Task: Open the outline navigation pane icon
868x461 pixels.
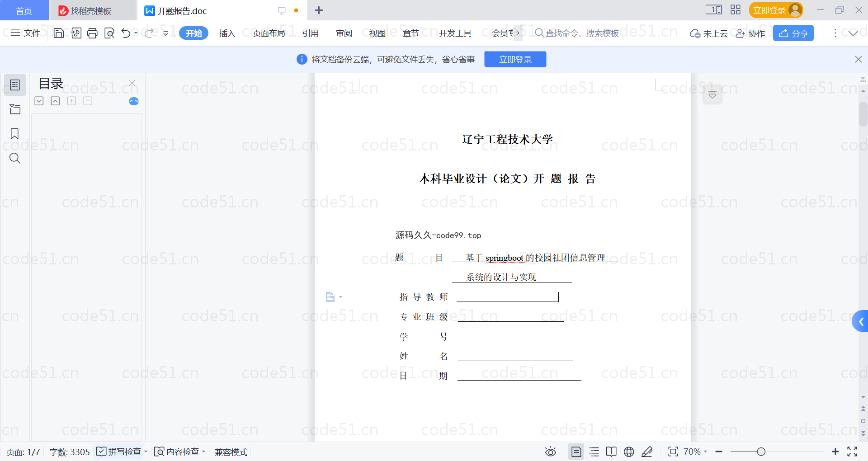Action: [15, 85]
